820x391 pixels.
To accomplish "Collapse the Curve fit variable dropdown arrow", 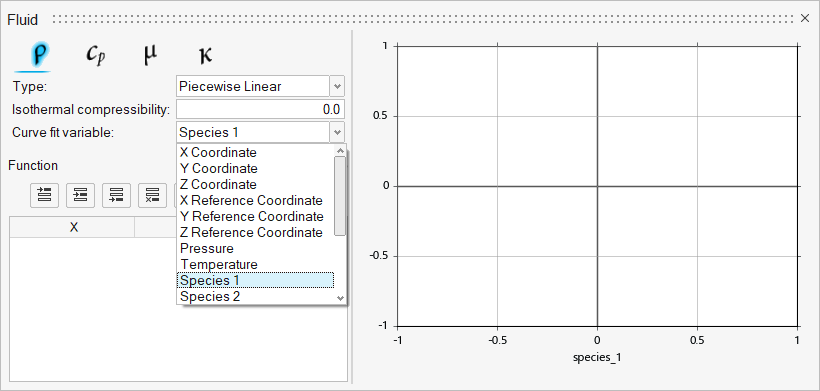I will click(337, 132).
